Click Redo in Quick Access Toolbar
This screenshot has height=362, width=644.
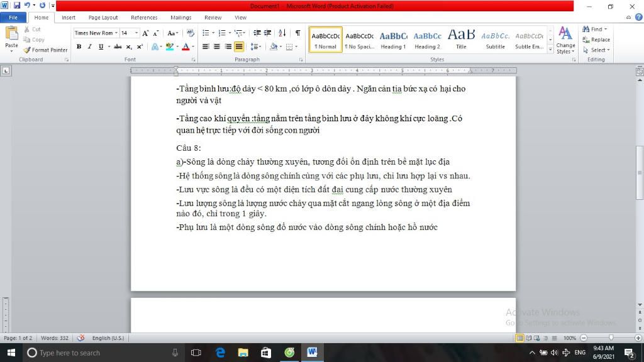(42, 5)
